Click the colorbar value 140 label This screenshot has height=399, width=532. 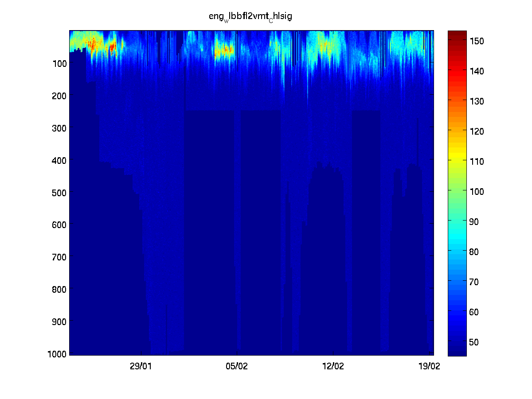477,71
